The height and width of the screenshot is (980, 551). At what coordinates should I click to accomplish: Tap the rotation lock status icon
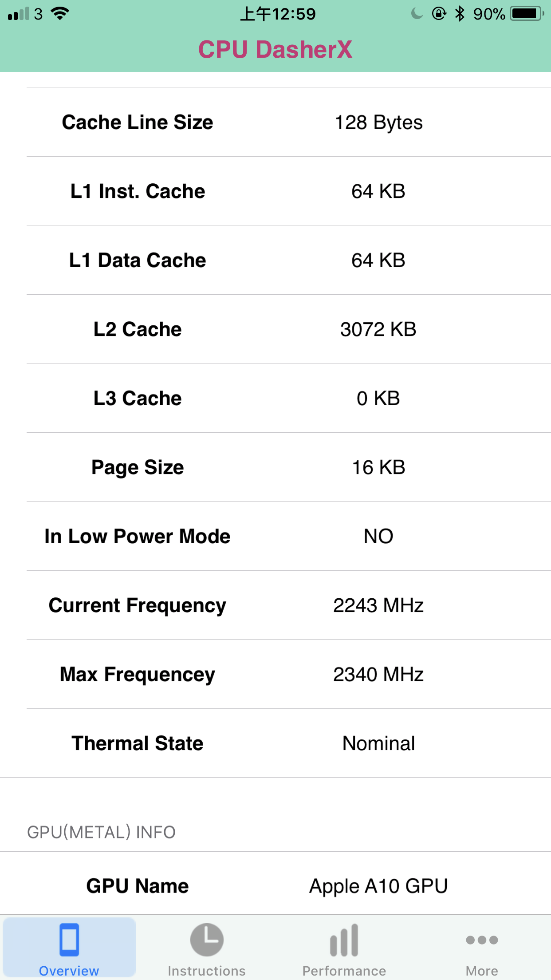click(439, 14)
